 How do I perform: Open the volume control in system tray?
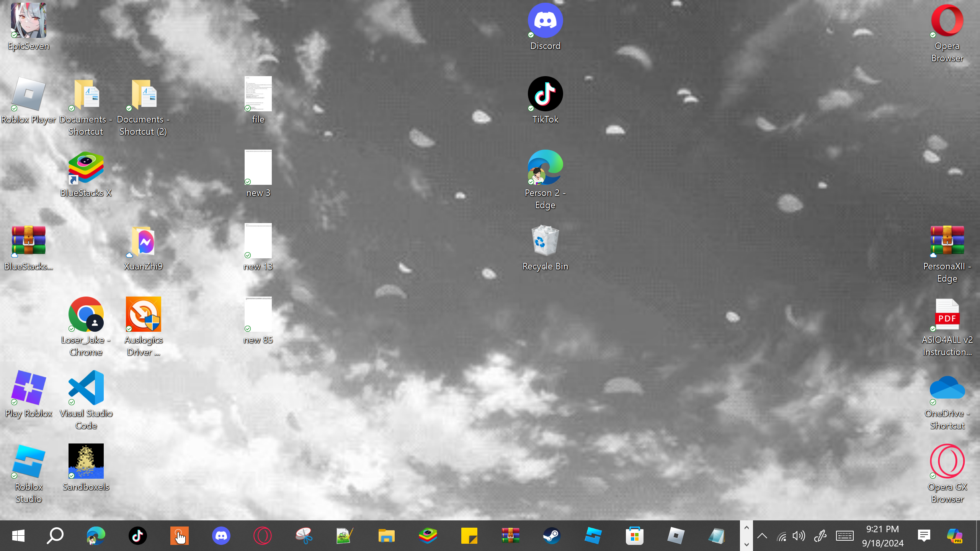799,536
